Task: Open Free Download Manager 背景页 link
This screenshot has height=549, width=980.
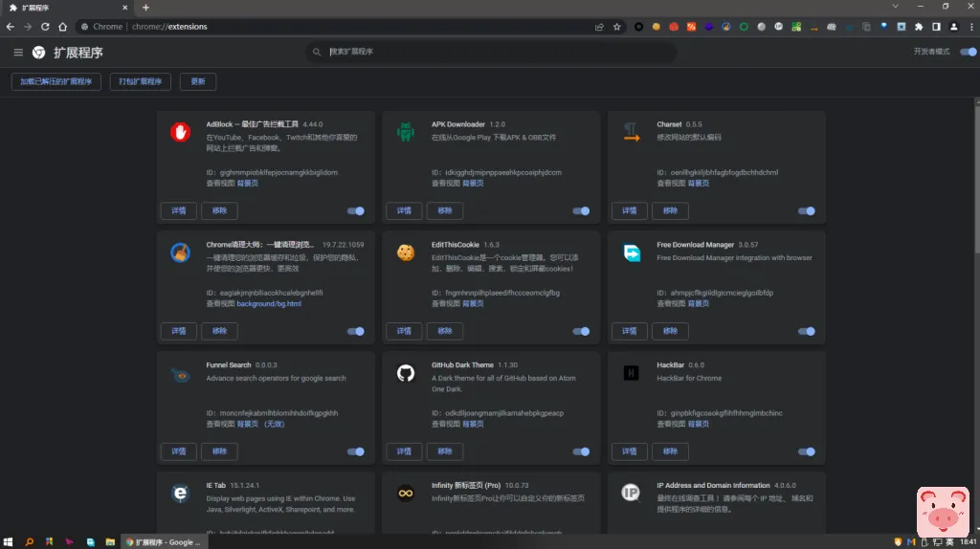Action: tap(699, 303)
